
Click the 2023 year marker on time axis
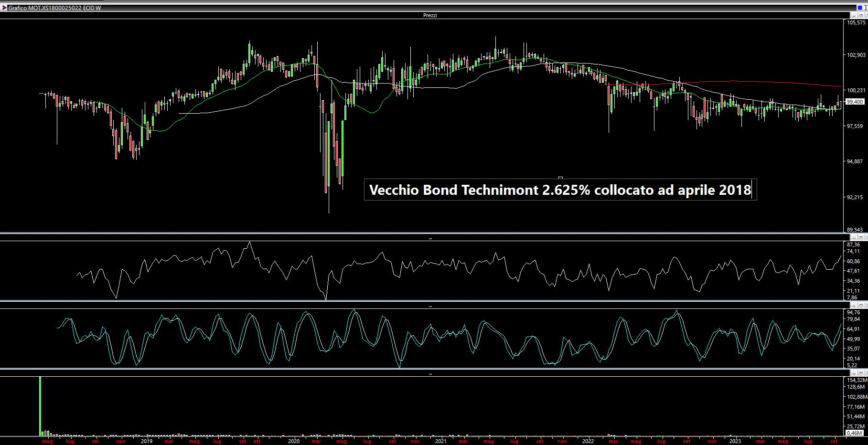pos(735,441)
